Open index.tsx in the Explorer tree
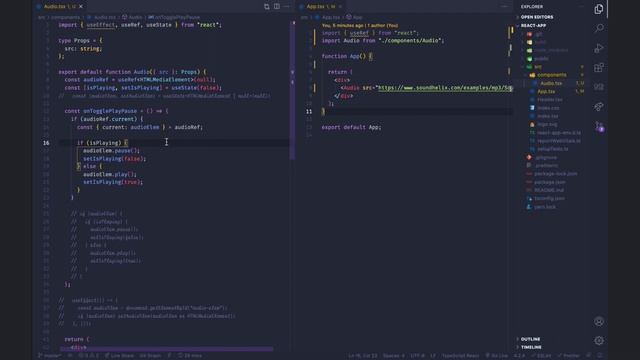The image size is (640, 360). [547, 116]
